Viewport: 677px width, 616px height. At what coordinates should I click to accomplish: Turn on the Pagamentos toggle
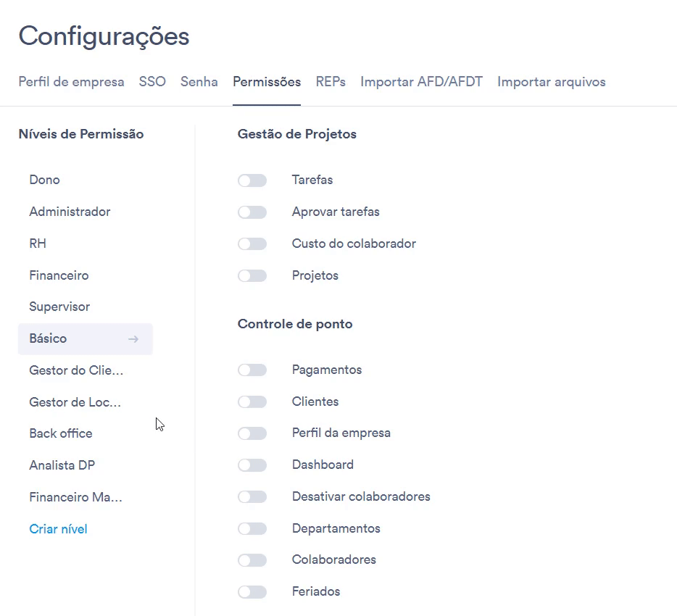pyautogui.click(x=252, y=370)
